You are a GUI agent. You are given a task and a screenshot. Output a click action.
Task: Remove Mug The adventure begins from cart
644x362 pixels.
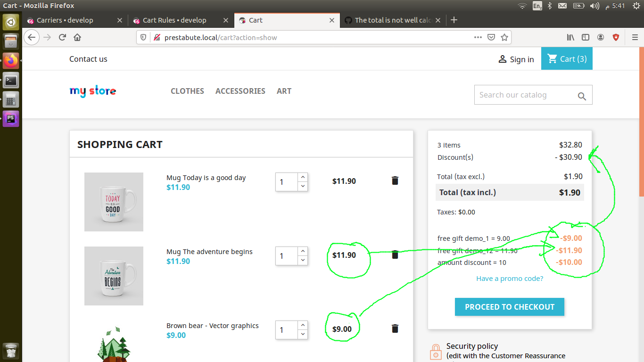395,255
